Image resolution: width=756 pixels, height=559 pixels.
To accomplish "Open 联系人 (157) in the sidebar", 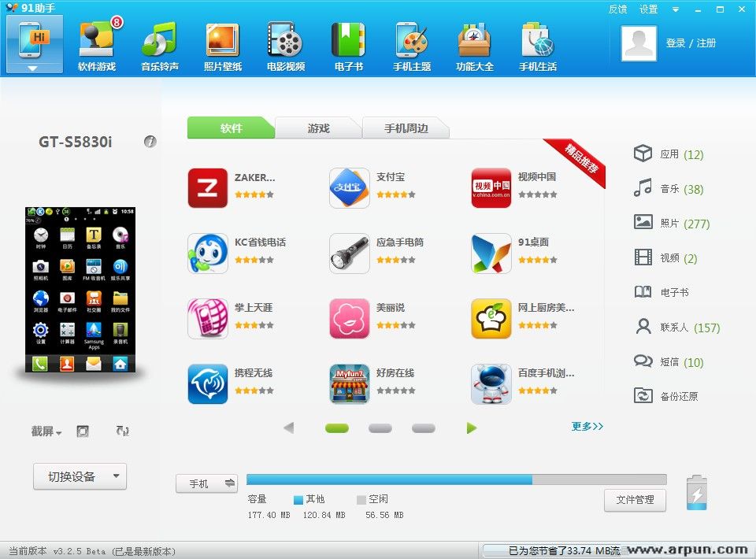I will 677,328.
